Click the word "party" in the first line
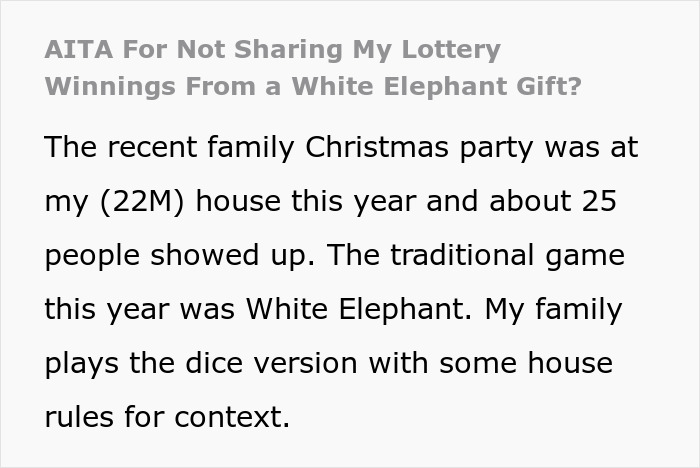 [496, 148]
